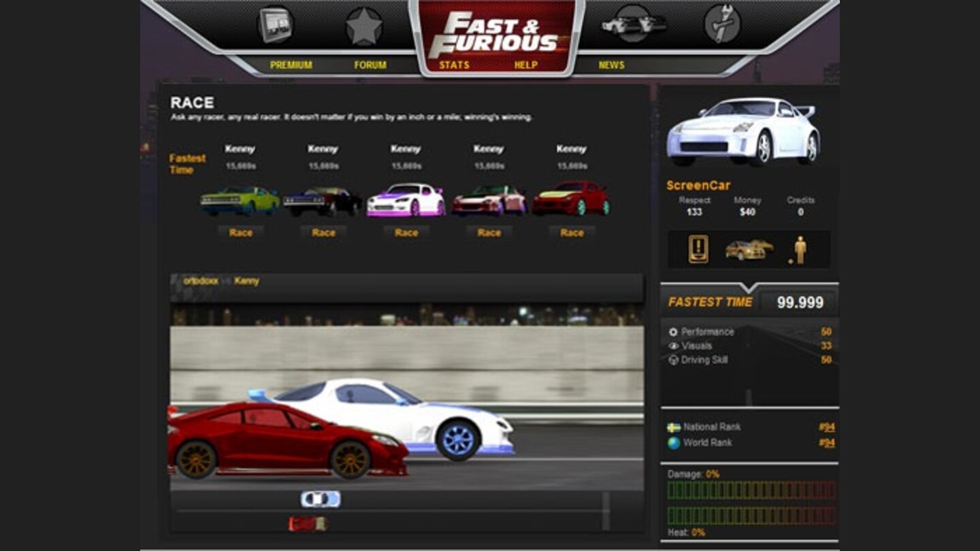
Task: Click the white car progress marker
Action: [321, 499]
